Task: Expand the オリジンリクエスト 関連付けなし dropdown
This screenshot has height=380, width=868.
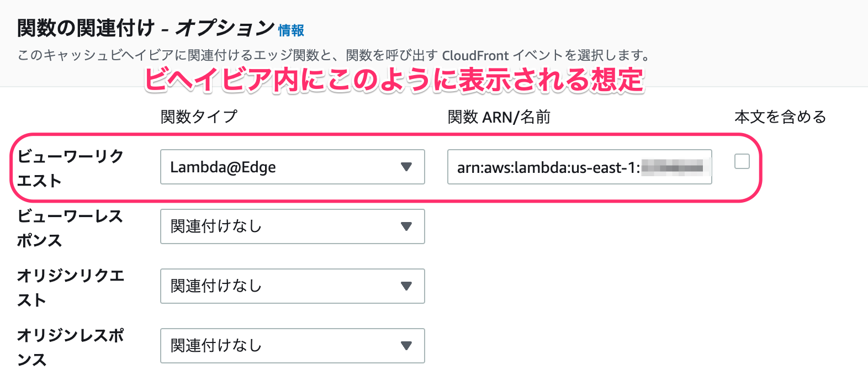Action: [x=292, y=286]
